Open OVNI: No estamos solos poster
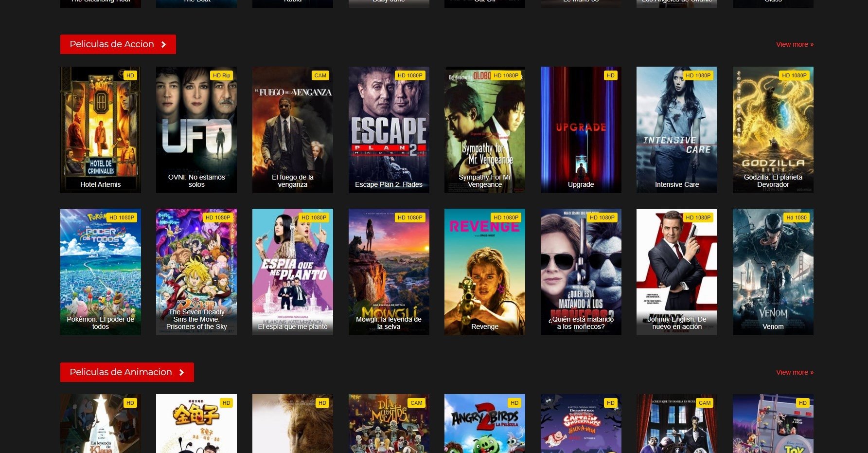868x453 pixels. (196, 130)
